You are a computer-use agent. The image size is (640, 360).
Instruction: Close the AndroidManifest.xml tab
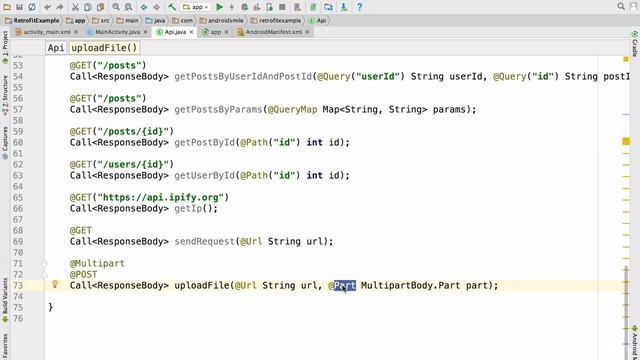click(307, 32)
